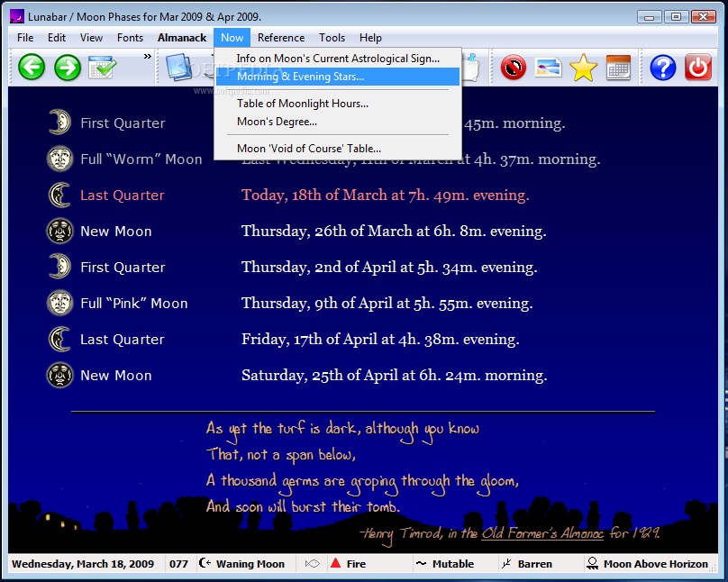This screenshot has width=728, height=582.
Task: Click the calendar with green checkmark icon
Action: pyautogui.click(x=103, y=68)
